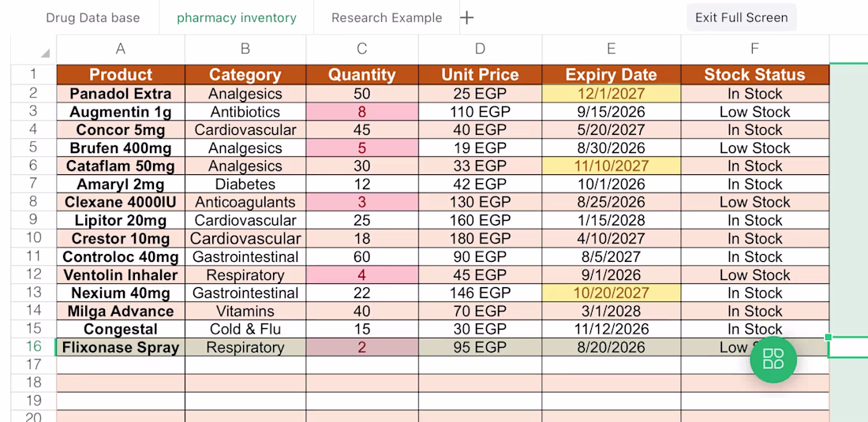Image resolution: width=868 pixels, height=422 pixels.
Task: Select the Crestor 10mg cell
Action: point(121,238)
